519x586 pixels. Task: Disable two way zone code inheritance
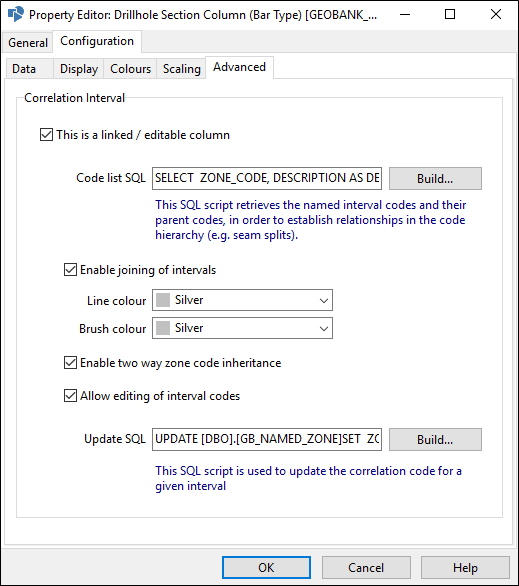click(x=70, y=363)
